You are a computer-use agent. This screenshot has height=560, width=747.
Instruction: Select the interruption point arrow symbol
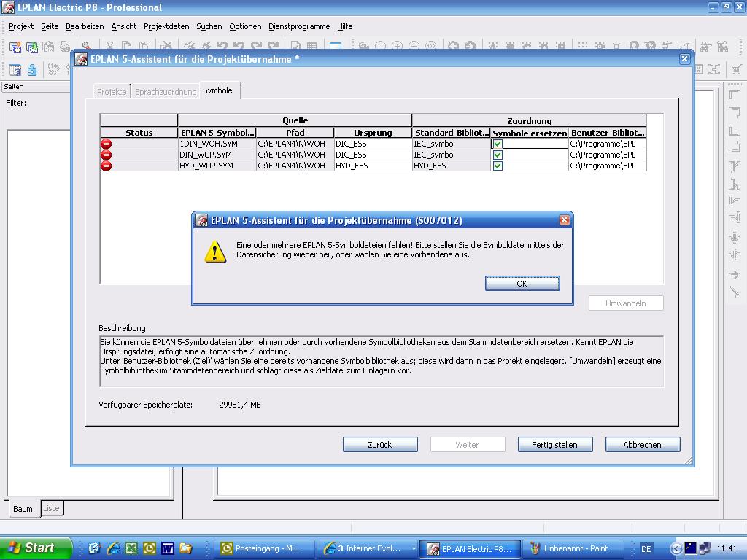(x=734, y=275)
